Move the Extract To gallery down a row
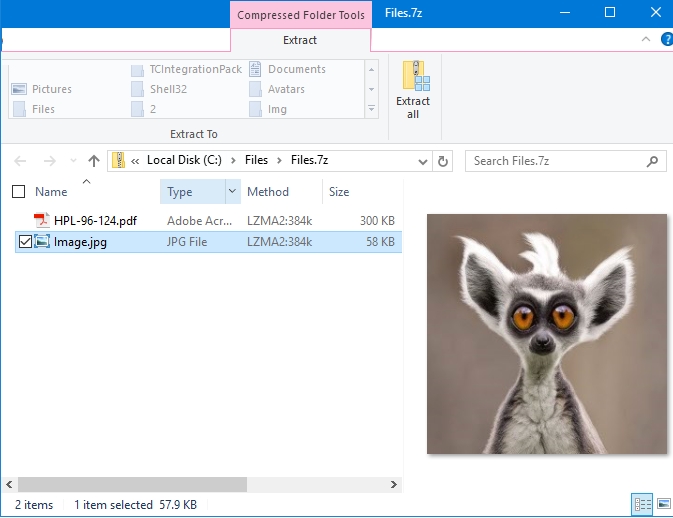 click(x=371, y=89)
